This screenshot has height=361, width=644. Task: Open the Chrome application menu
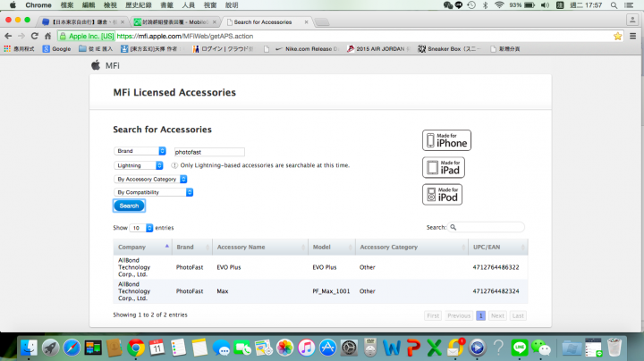coord(38,5)
